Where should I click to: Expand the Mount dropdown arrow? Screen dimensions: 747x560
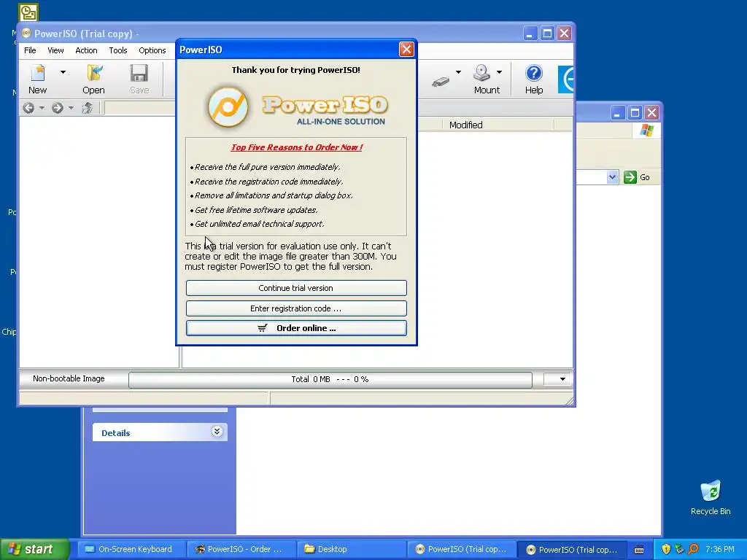[499, 72]
